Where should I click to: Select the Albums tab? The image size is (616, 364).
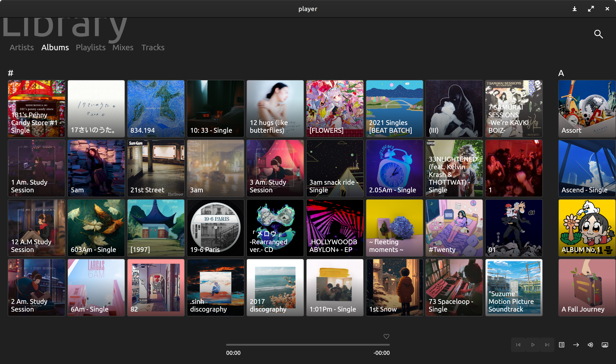pyautogui.click(x=55, y=47)
